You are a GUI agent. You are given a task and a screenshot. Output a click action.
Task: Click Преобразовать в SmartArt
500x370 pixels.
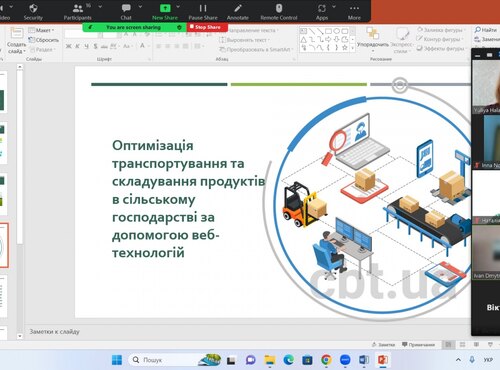point(256,49)
